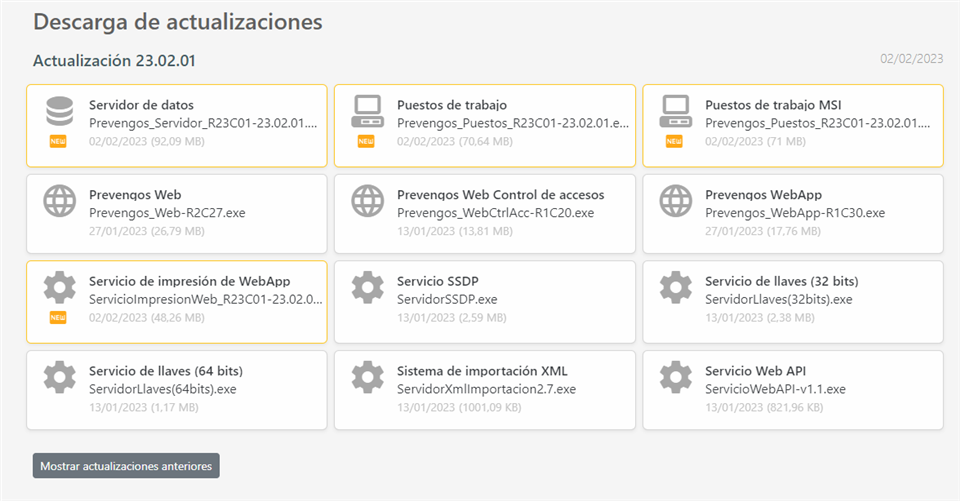Click the ServidorXmlImportacion2.7.exe file name

point(486,389)
